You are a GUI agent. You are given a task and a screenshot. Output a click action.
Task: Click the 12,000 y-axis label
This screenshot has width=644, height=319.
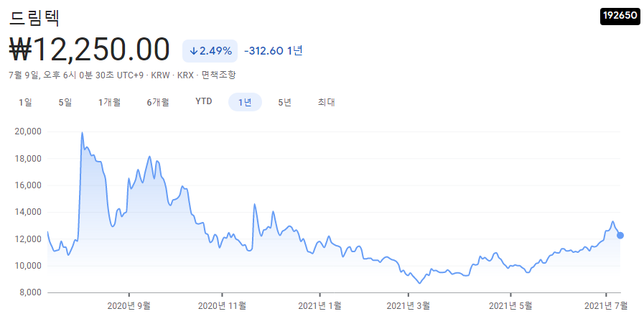point(27,239)
